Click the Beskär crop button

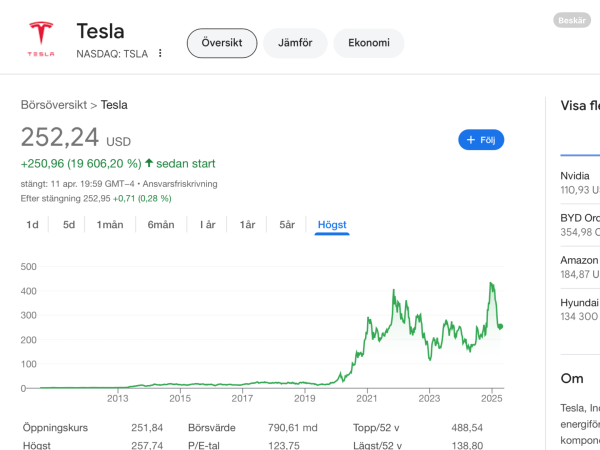[571, 20]
